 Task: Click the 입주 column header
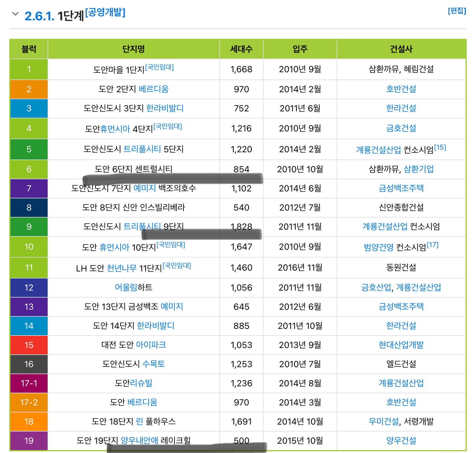300,49
